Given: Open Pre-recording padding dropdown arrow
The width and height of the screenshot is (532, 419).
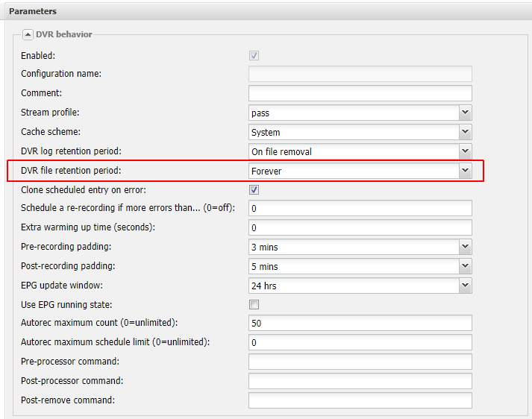Looking at the screenshot, I should [465, 247].
